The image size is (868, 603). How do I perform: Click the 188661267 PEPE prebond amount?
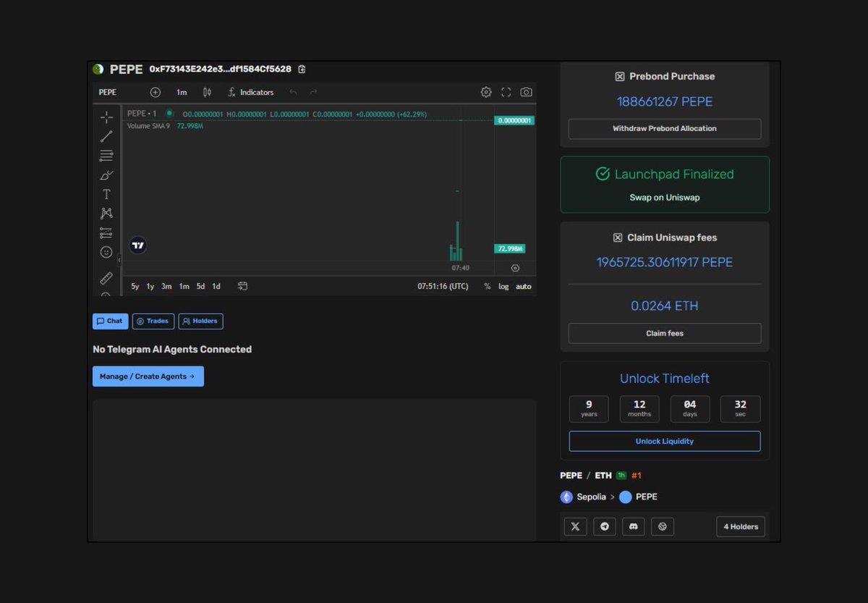(665, 101)
